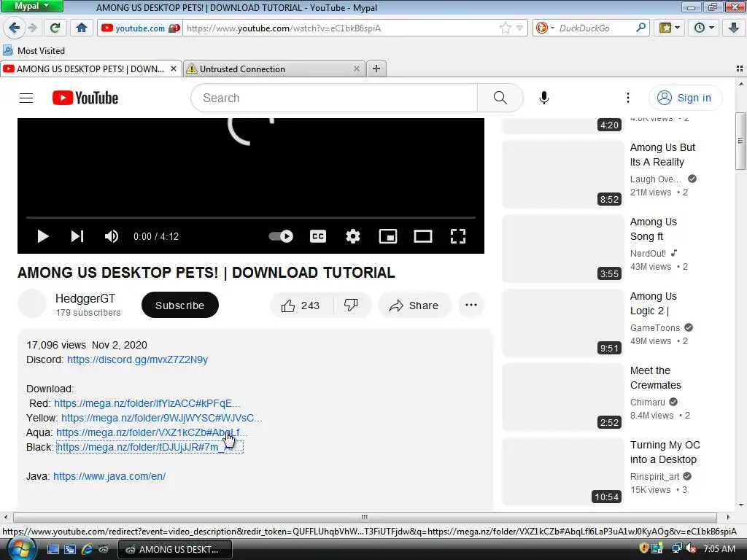747x560 pixels.
Task: Open the Yellow mega.nz download link
Action: [161, 418]
